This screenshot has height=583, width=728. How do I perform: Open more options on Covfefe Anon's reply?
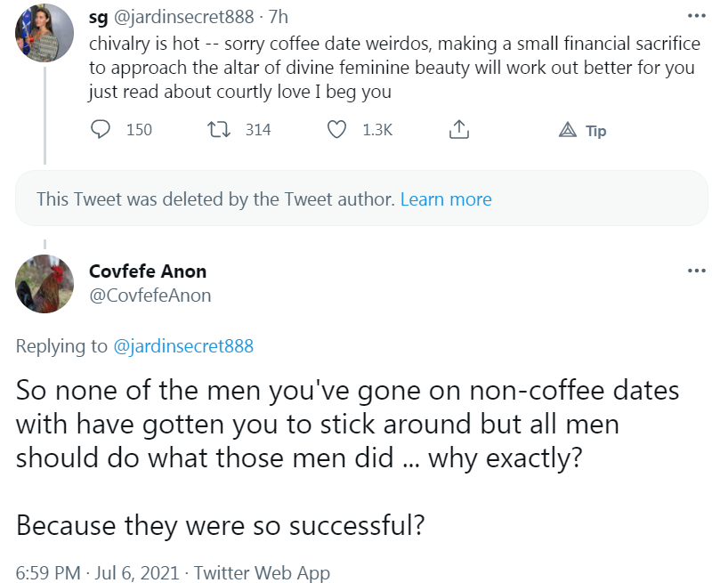click(x=697, y=271)
